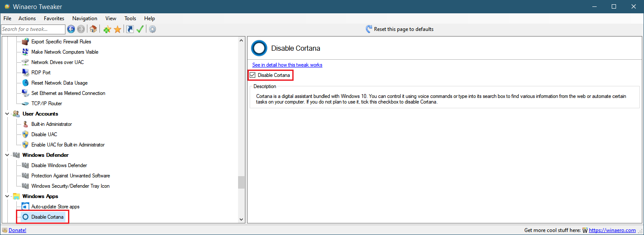Select the Windows Defender category label
Viewport: 644px width, 235px height.
[45, 155]
